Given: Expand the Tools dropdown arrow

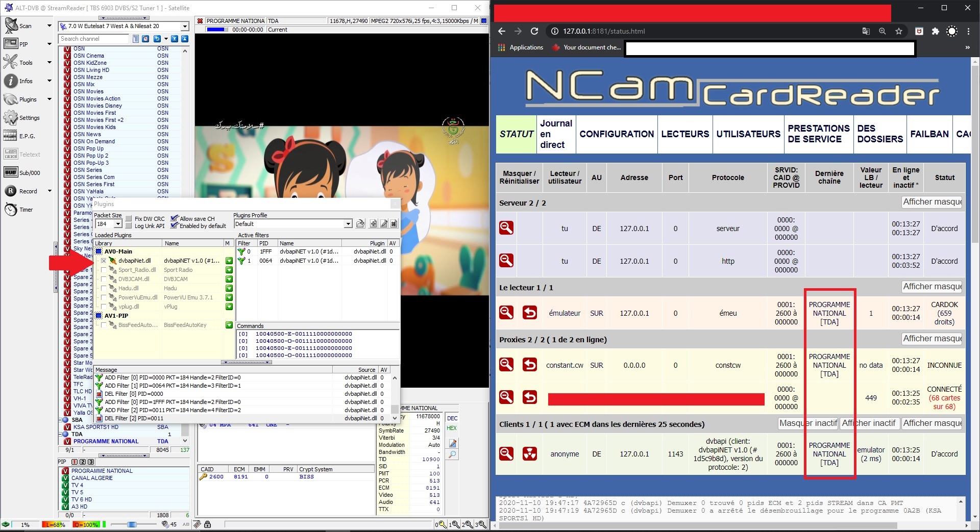Looking at the screenshot, I should tap(50, 62).
